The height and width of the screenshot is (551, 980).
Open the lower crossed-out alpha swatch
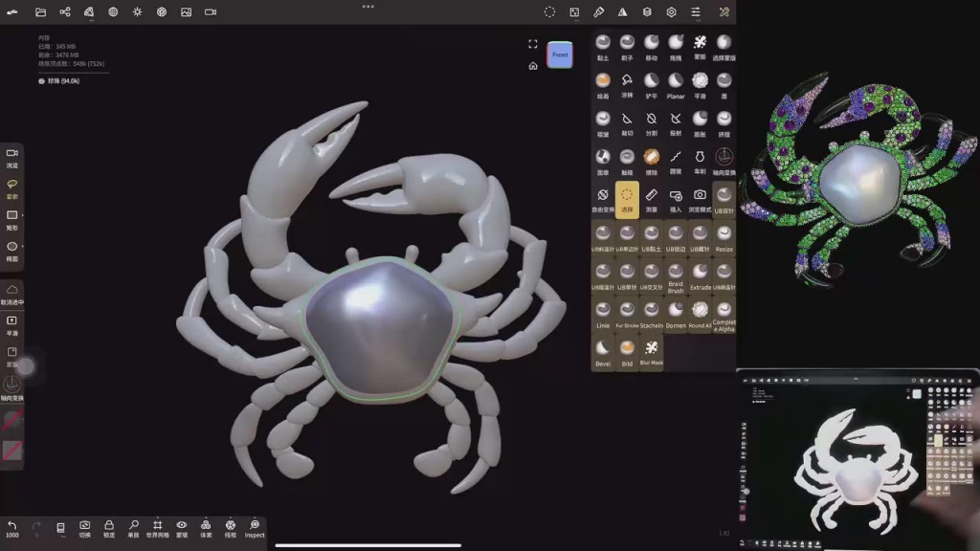click(x=11, y=451)
